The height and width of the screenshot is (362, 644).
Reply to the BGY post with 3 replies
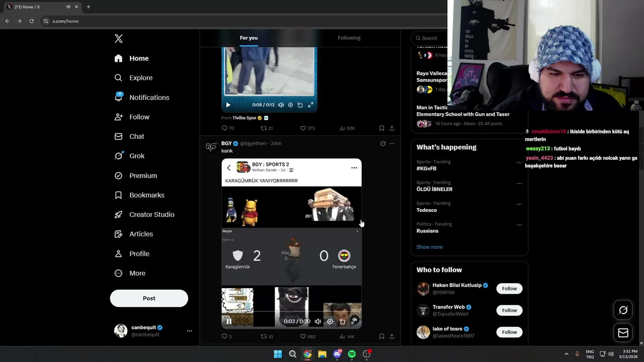click(x=226, y=336)
